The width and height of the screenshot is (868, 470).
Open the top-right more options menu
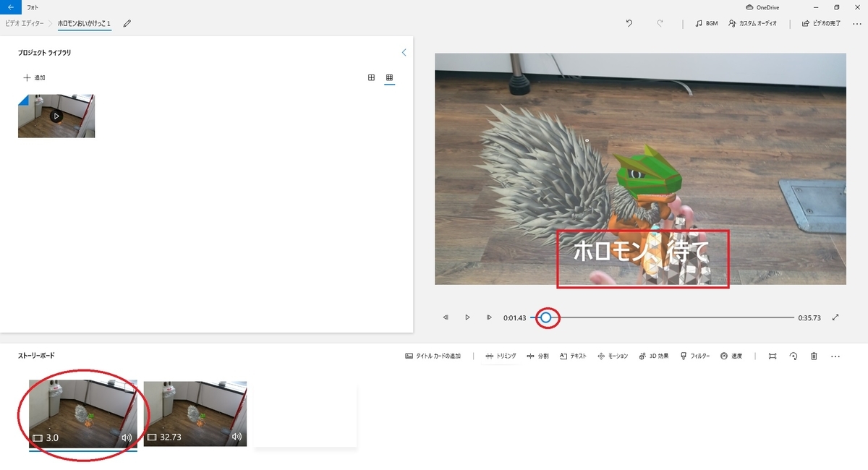coord(856,24)
